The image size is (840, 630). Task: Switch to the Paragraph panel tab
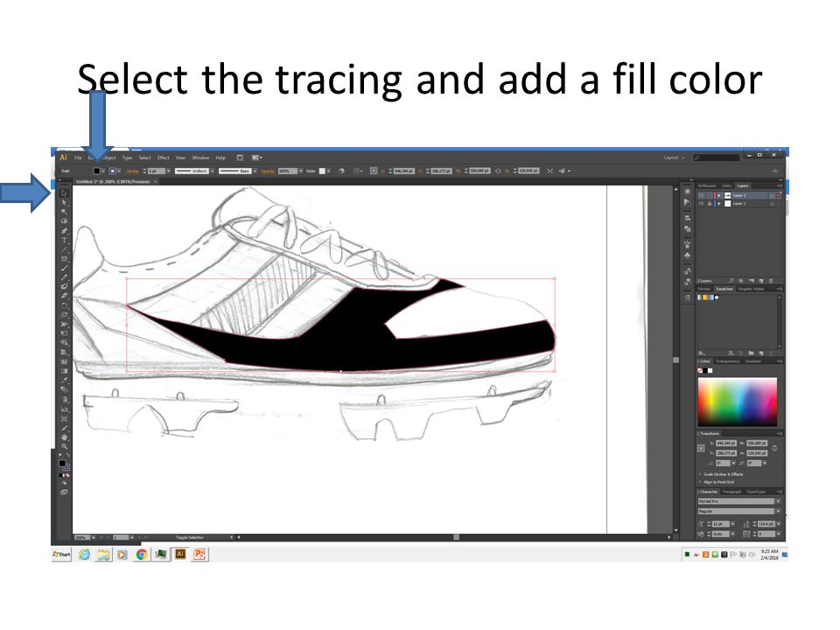pyautogui.click(x=731, y=491)
